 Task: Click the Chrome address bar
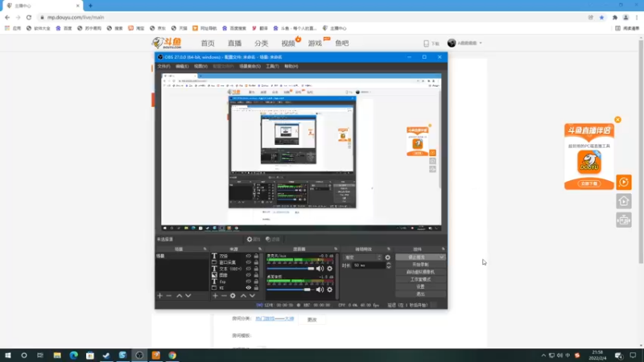click(x=312, y=17)
